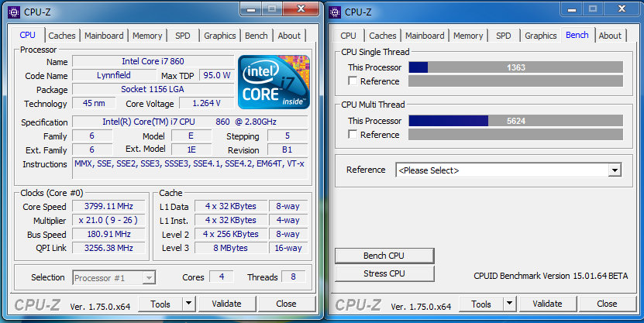Viewport: 644px width, 323px height.
Task: Open Memory tab in right window
Action: tap(468, 36)
